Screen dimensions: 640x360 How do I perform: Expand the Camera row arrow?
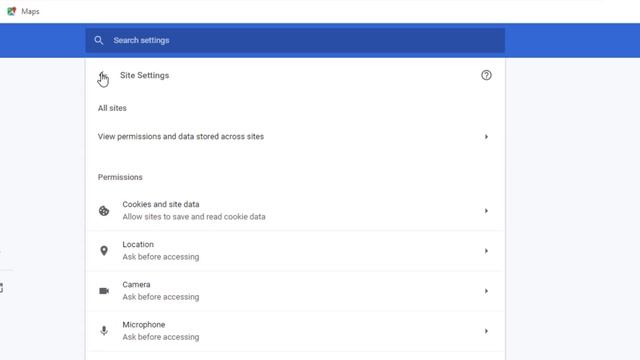pyautogui.click(x=486, y=291)
